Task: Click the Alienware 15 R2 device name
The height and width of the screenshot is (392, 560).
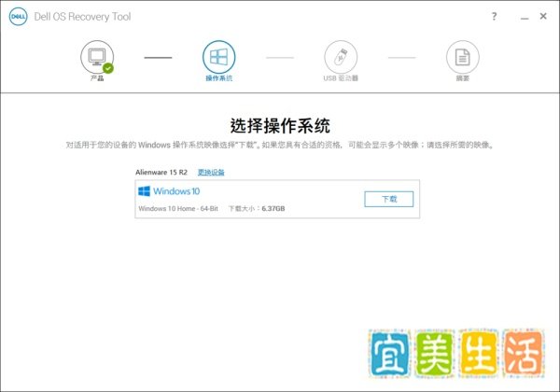Action: coord(161,173)
